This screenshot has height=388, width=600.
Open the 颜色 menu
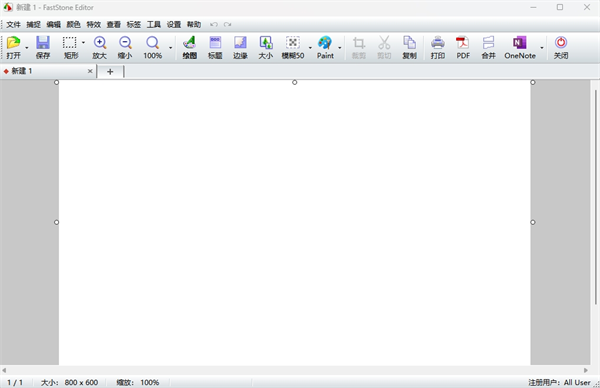coord(73,24)
